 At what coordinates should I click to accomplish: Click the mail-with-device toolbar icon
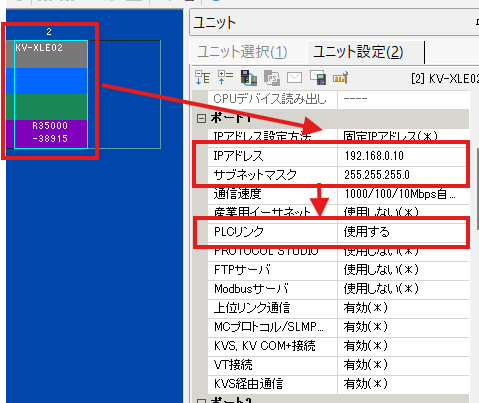click(318, 78)
